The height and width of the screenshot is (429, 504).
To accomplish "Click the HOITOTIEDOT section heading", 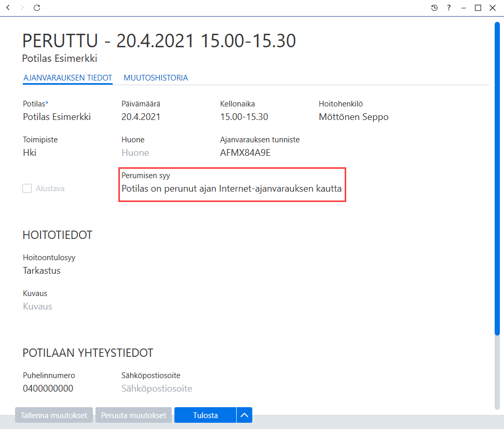I will [58, 235].
